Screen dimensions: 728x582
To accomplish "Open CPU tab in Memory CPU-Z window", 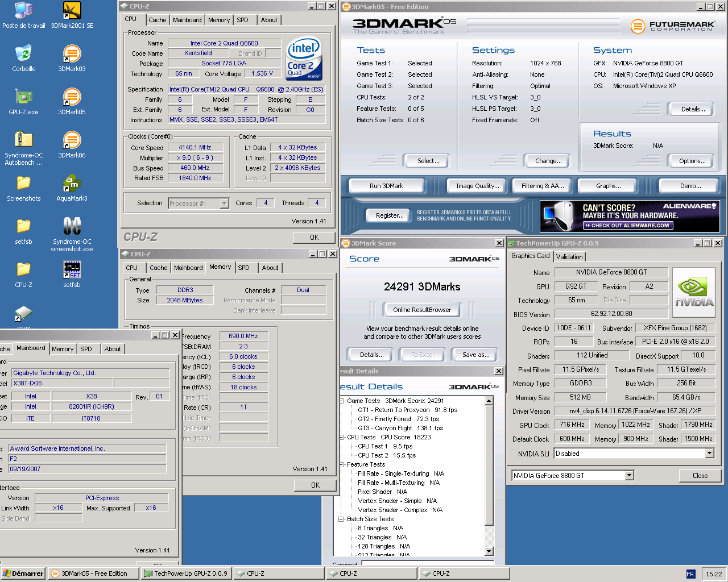I will tap(132, 268).
